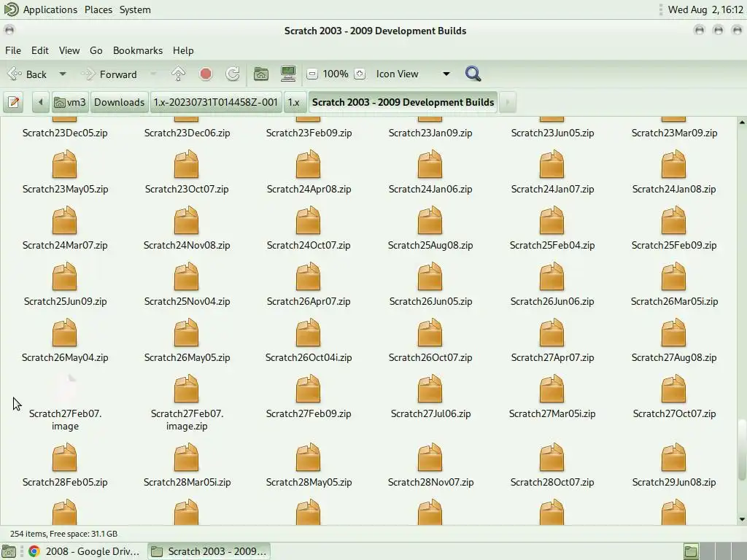
Task: Go to the Downloads path button
Action: point(119,102)
